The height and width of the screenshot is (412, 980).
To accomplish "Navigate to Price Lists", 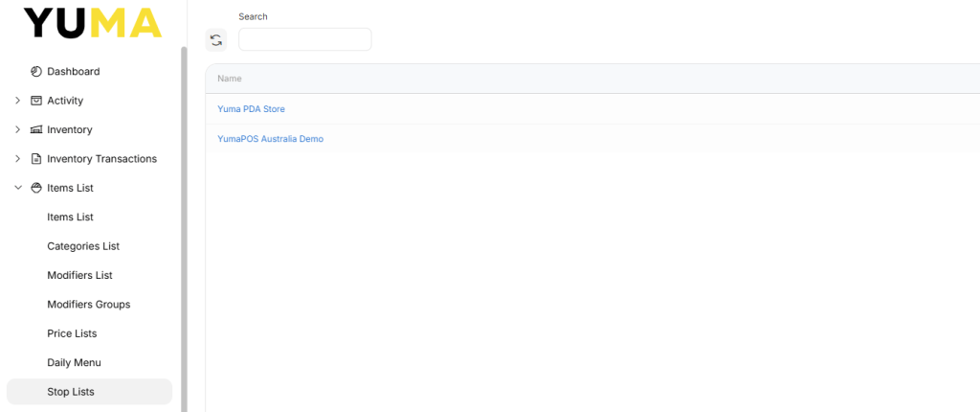I will pos(72,333).
